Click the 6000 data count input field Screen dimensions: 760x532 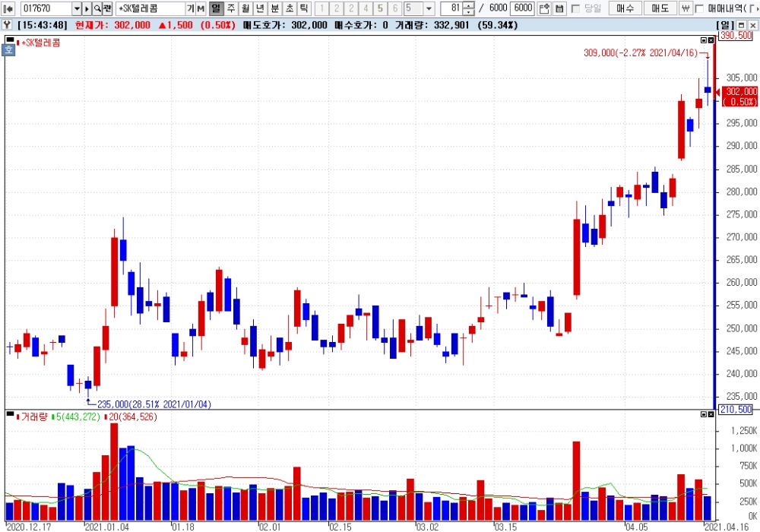[x=522, y=8]
